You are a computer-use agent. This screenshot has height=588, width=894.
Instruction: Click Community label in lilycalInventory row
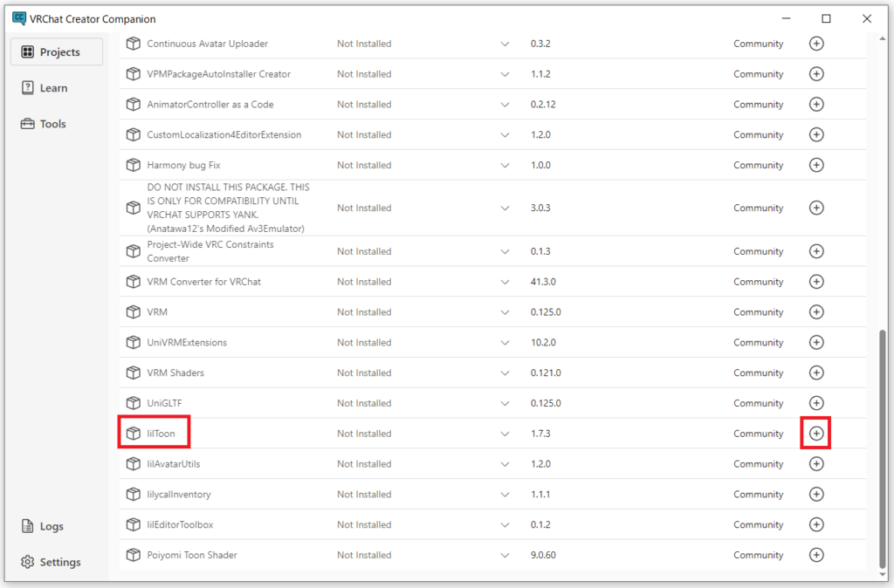click(758, 494)
